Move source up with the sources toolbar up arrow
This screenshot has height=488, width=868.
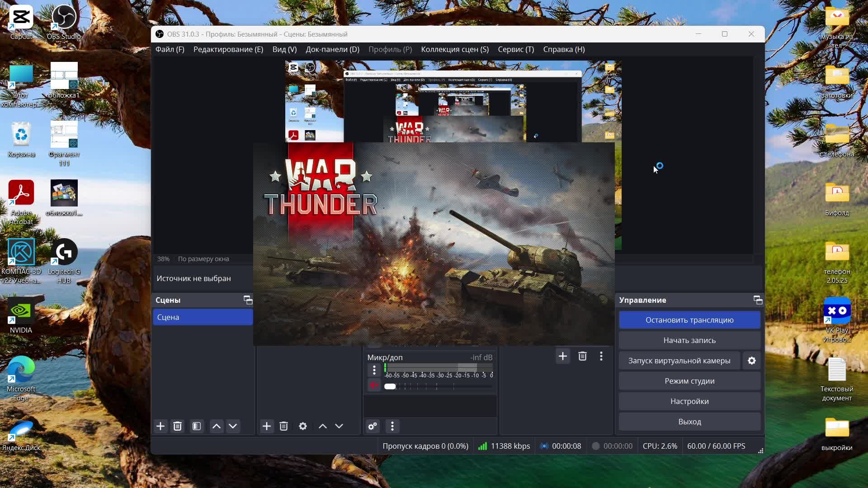(x=323, y=426)
